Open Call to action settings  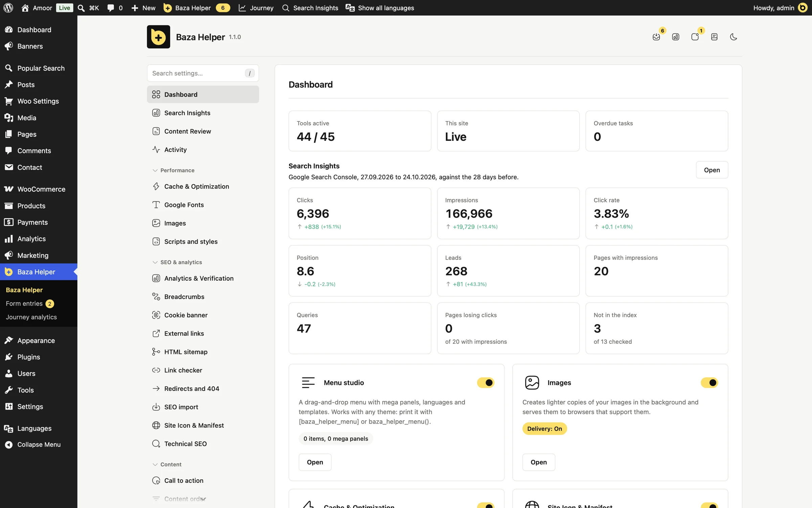point(203,480)
